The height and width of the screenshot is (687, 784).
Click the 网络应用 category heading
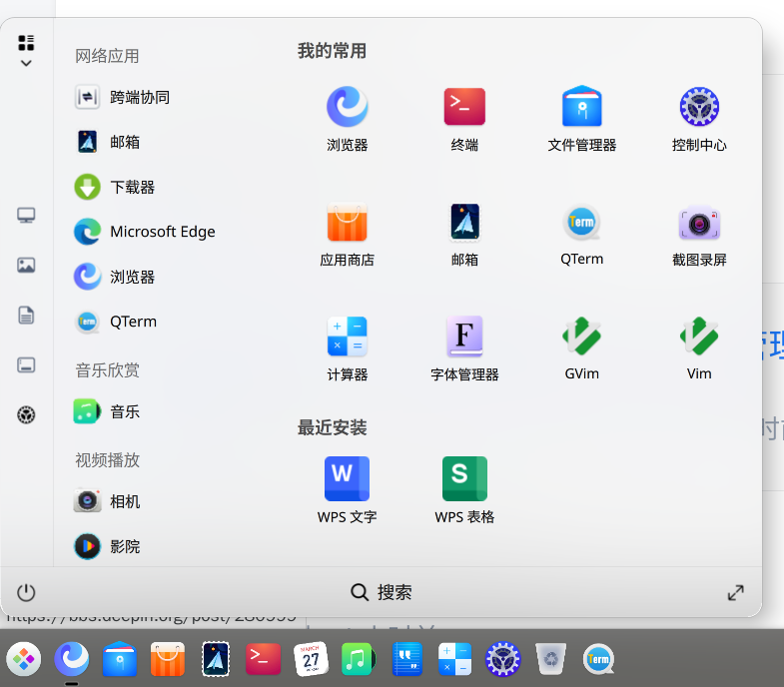click(x=107, y=56)
